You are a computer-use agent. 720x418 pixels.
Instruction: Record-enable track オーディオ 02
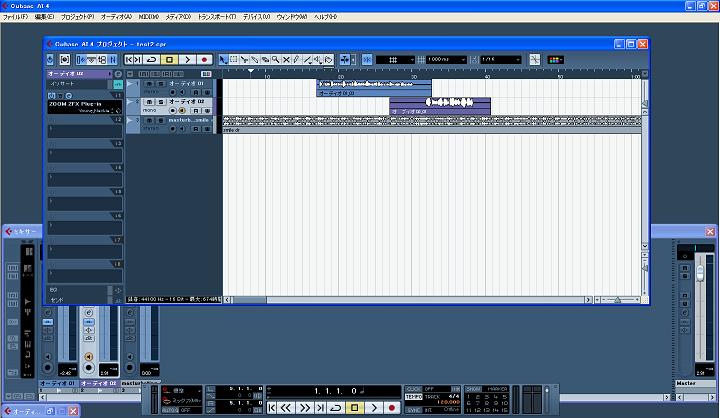pos(173,110)
